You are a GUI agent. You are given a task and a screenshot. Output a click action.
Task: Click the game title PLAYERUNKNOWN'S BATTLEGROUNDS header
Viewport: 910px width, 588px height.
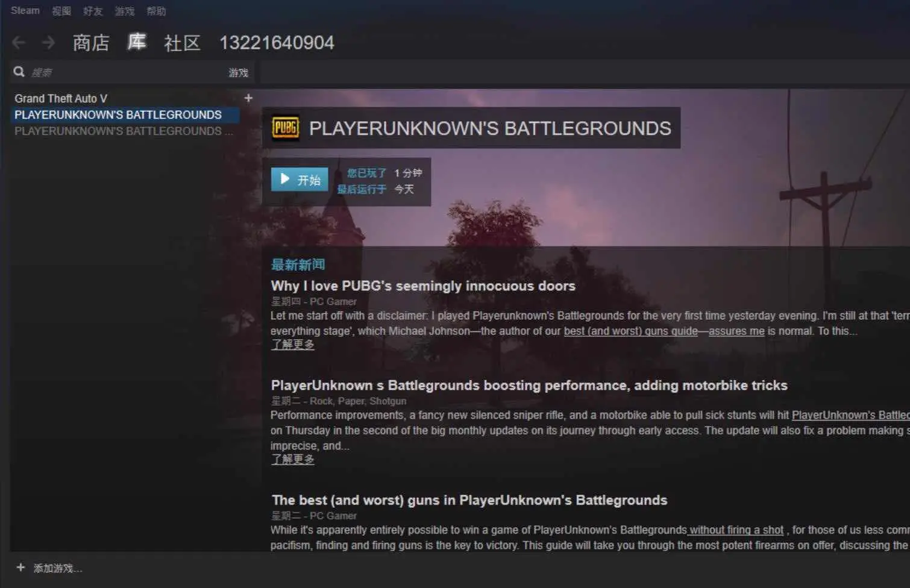pos(490,128)
